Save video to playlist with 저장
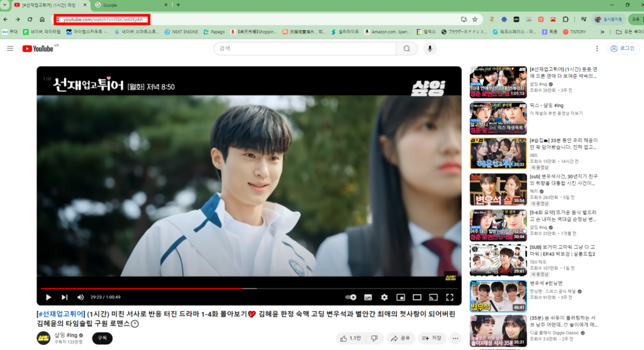644x350 pixels. (x=431, y=338)
